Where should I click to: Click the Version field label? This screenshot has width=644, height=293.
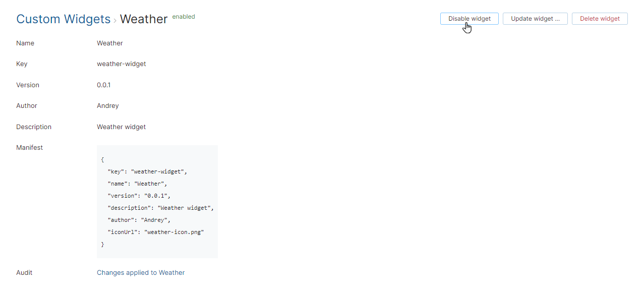tap(28, 85)
